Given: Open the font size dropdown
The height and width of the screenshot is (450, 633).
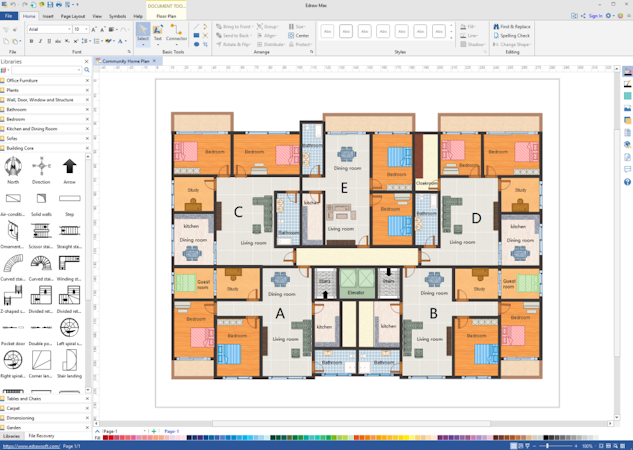Looking at the screenshot, I should (x=86, y=29).
